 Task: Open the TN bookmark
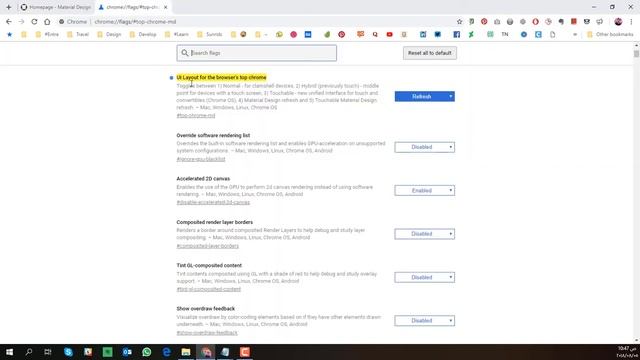505,35
